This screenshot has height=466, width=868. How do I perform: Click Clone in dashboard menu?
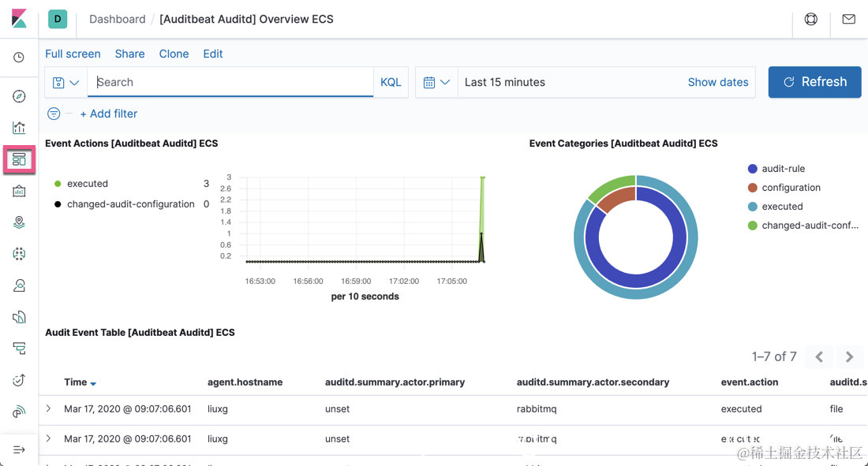pos(174,54)
